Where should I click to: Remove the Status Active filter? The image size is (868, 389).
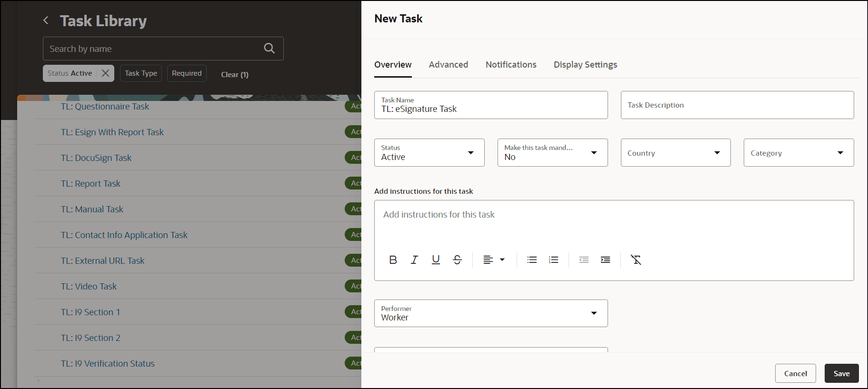coord(106,73)
